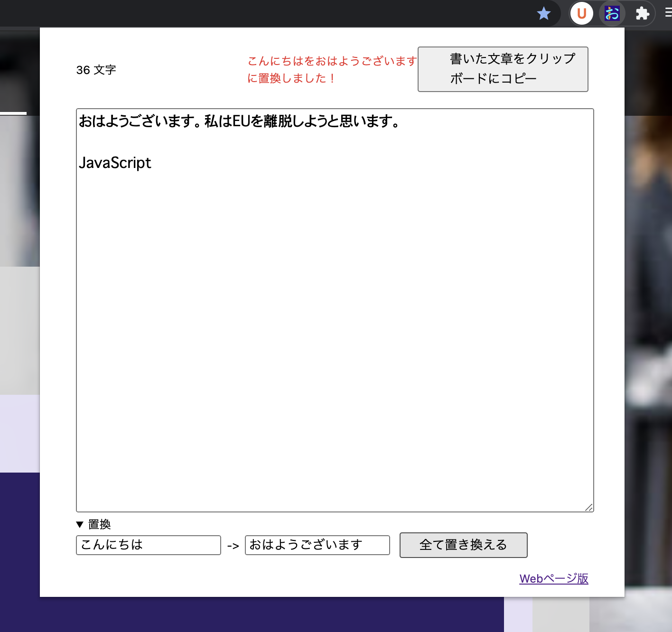Open the browser menu at top right
The width and height of the screenshot is (672, 632).
click(668, 13)
